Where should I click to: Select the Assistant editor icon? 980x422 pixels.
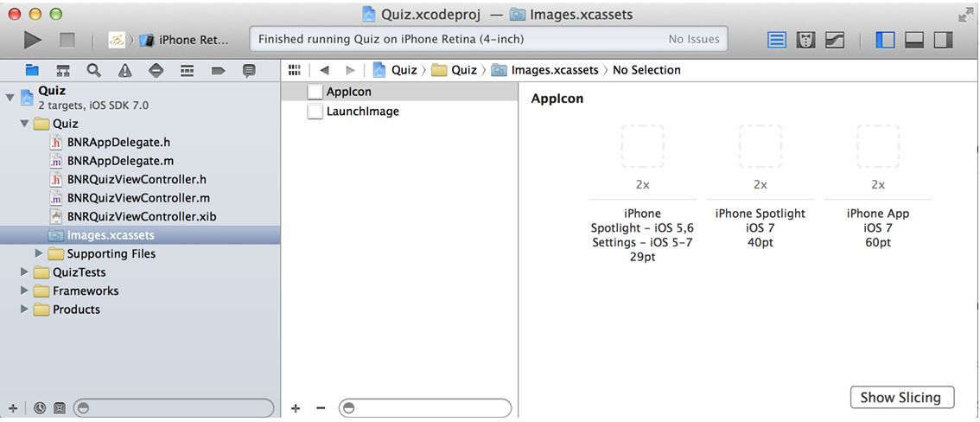tap(805, 40)
